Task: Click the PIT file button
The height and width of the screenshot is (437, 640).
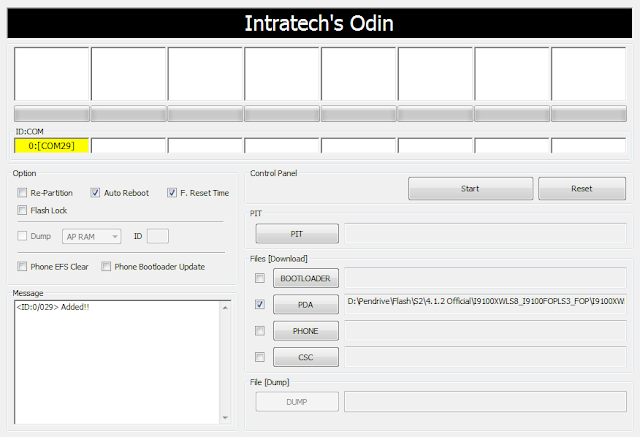Action: pos(297,234)
